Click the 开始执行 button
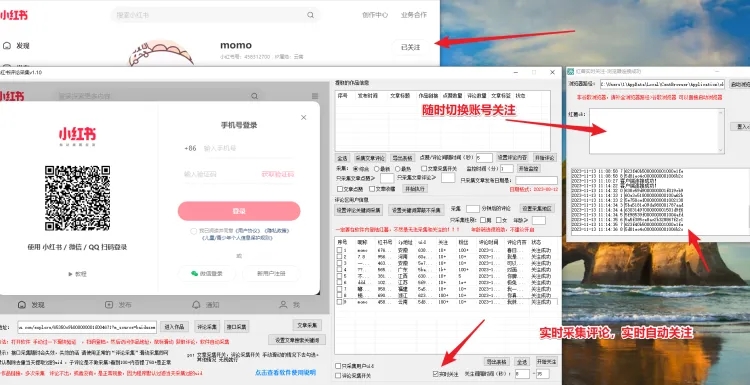The width and height of the screenshot is (750, 385). click(415, 189)
